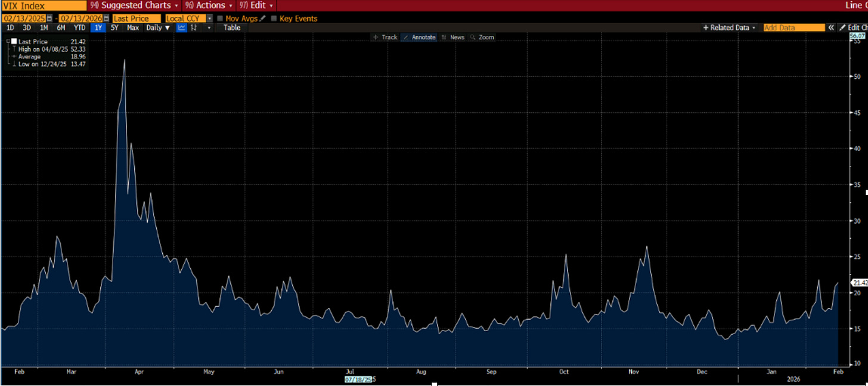Open the end date calendar picker

106,18
